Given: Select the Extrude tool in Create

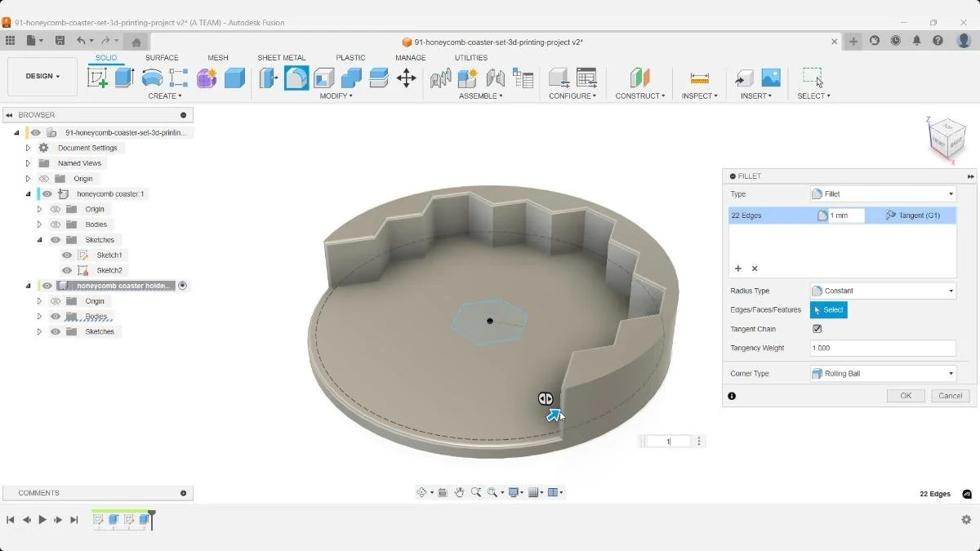Looking at the screenshot, I should click(x=124, y=78).
